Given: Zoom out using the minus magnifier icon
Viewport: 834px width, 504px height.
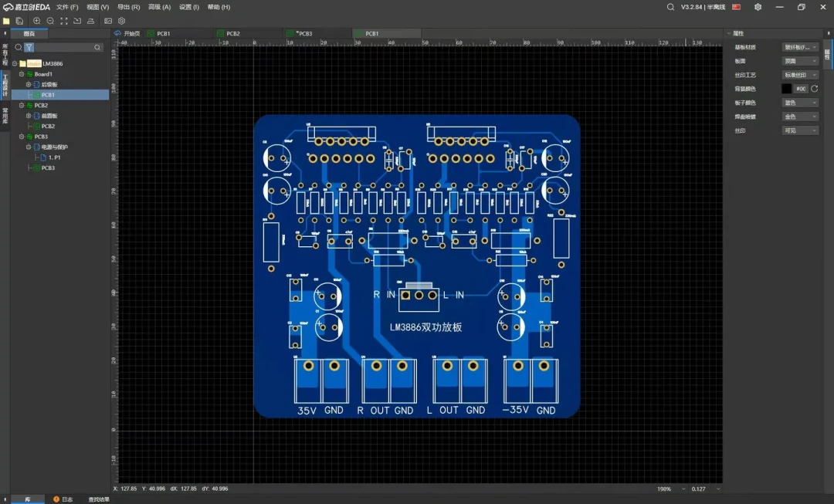Looking at the screenshot, I should tap(50, 21).
